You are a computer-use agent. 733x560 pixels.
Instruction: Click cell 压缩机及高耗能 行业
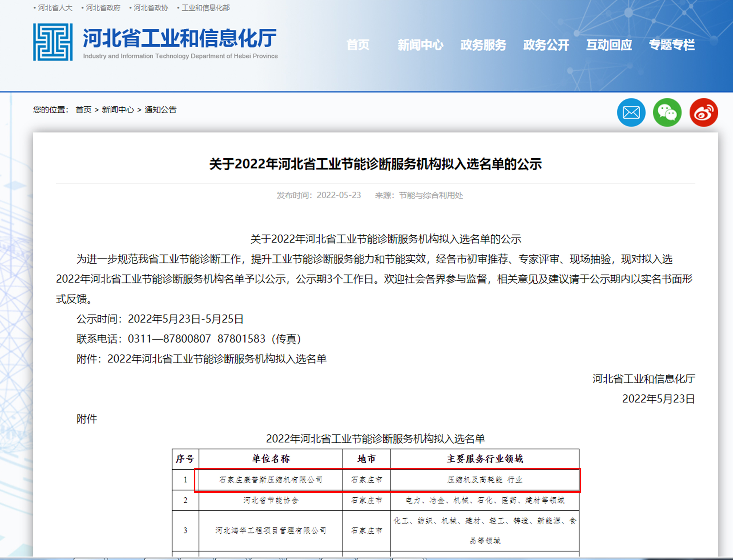pos(485,480)
